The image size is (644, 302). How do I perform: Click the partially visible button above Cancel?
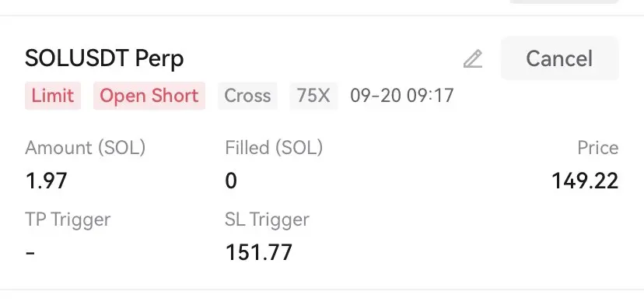(x=565, y=2)
